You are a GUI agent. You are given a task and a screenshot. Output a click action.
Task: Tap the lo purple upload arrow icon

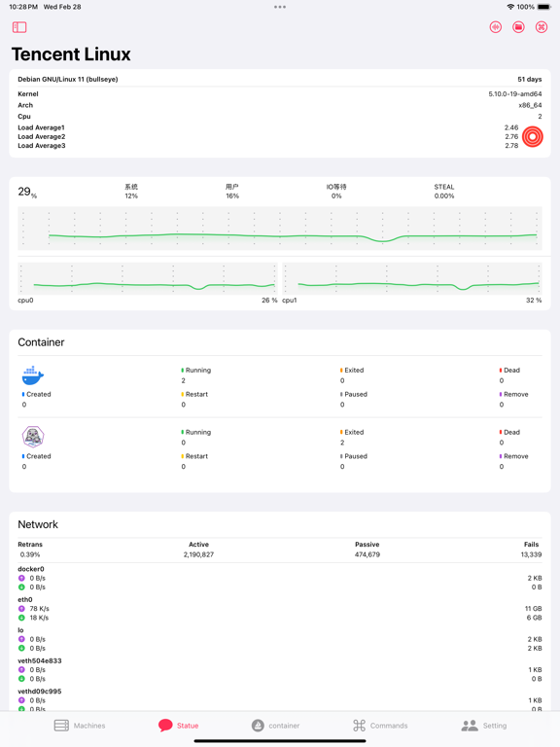pyautogui.click(x=21, y=639)
